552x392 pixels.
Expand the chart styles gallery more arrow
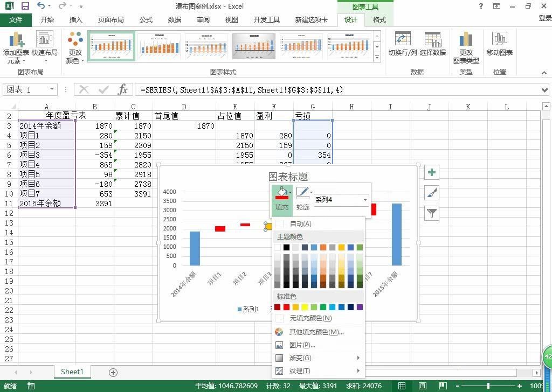(x=377, y=57)
